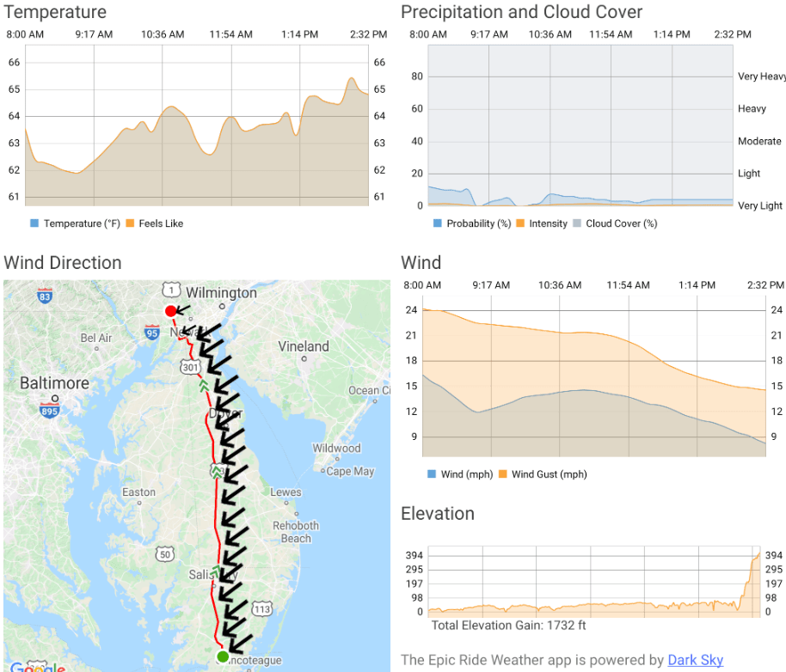Click the Vineland city label on map

(x=303, y=346)
